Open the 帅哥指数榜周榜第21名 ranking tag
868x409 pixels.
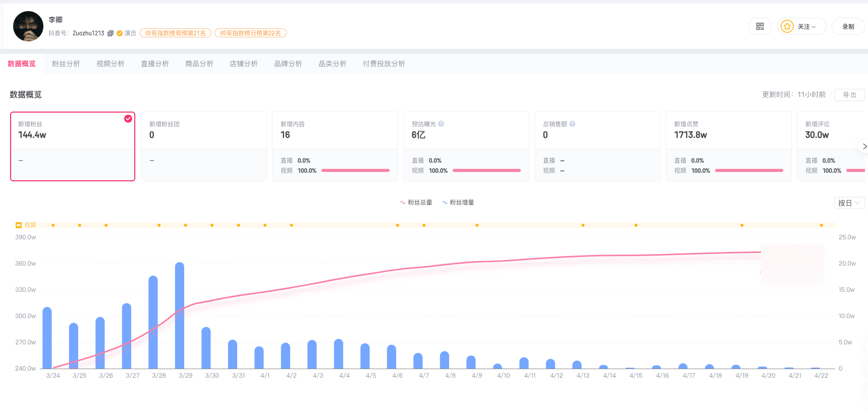tap(176, 33)
